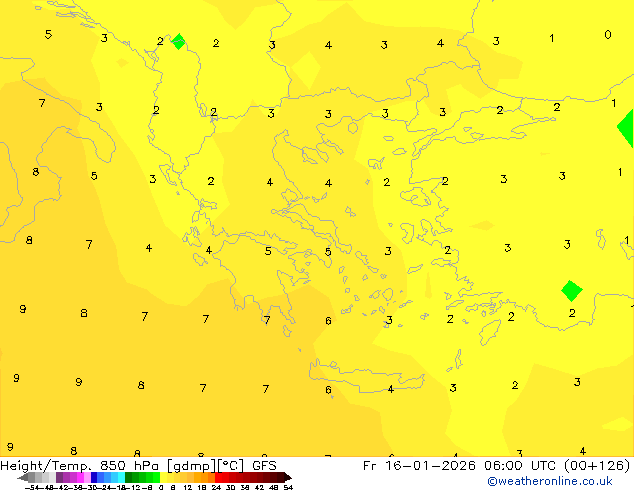Click the '-54' label on the color scale
Viewport: 634px width, 490px height.
32,487
